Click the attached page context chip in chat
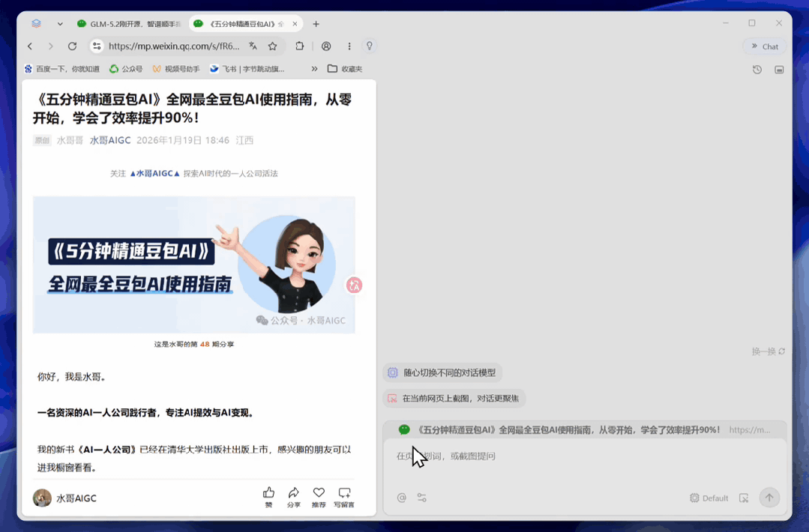 585,430
